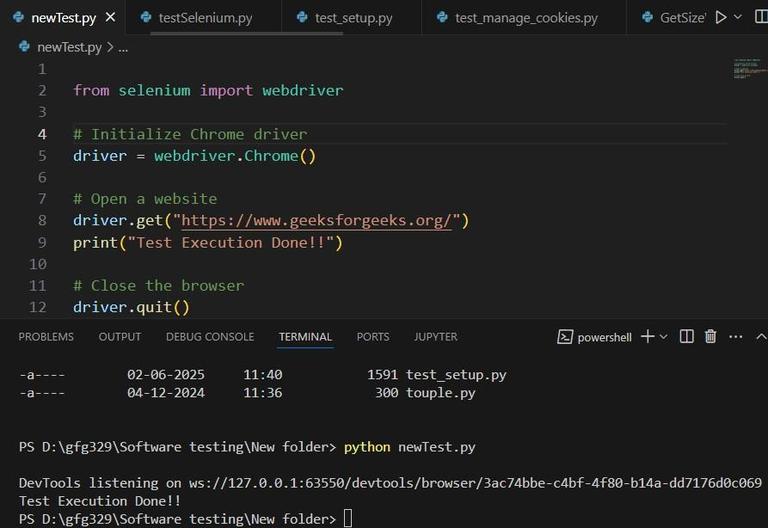Open the PROBLEMS panel tab
Viewport: 768px width, 528px height.
coord(46,336)
